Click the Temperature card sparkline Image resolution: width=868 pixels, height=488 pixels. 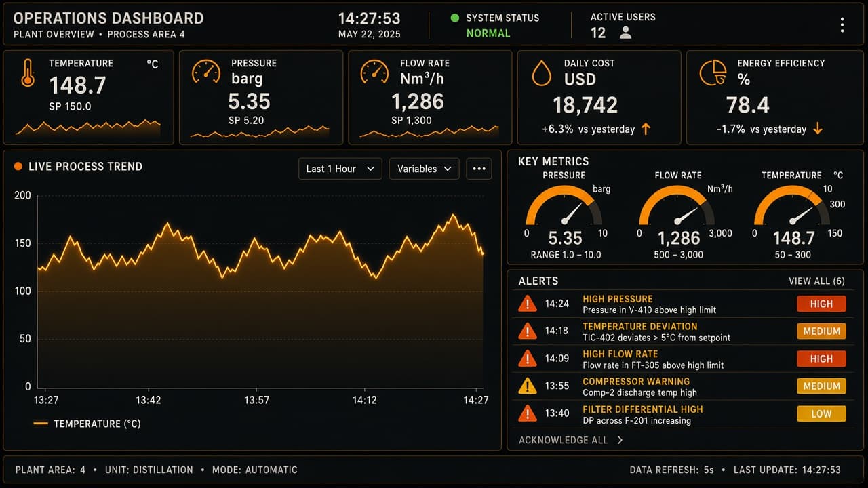pos(88,128)
